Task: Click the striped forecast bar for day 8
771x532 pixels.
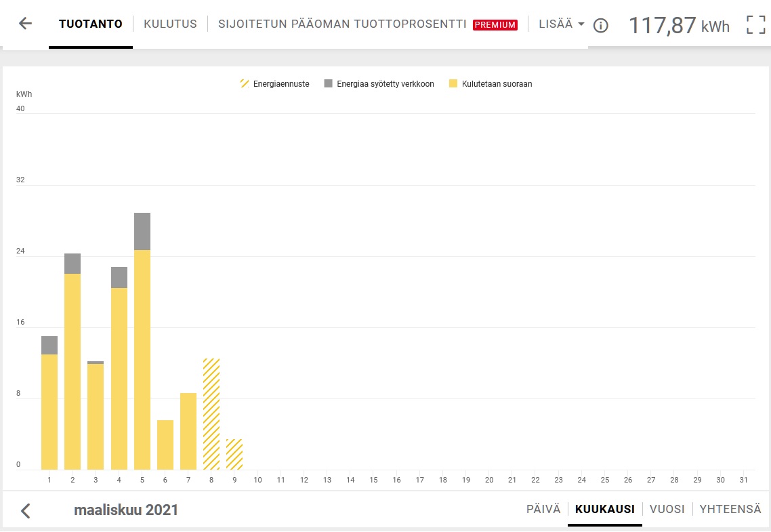Action: pyautogui.click(x=211, y=415)
